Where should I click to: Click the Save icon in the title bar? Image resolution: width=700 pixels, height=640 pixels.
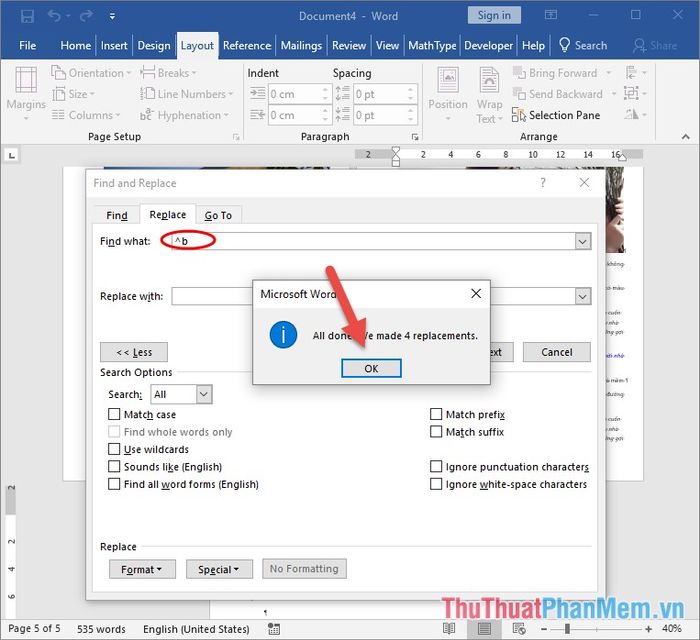pyautogui.click(x=27, y=16)
